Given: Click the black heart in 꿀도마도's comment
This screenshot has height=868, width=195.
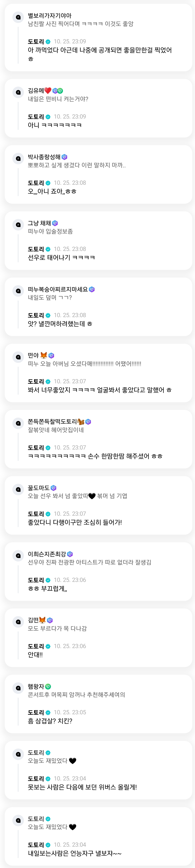Looking at the screenshot, I should pyautogui.click(x=92, y=496).
